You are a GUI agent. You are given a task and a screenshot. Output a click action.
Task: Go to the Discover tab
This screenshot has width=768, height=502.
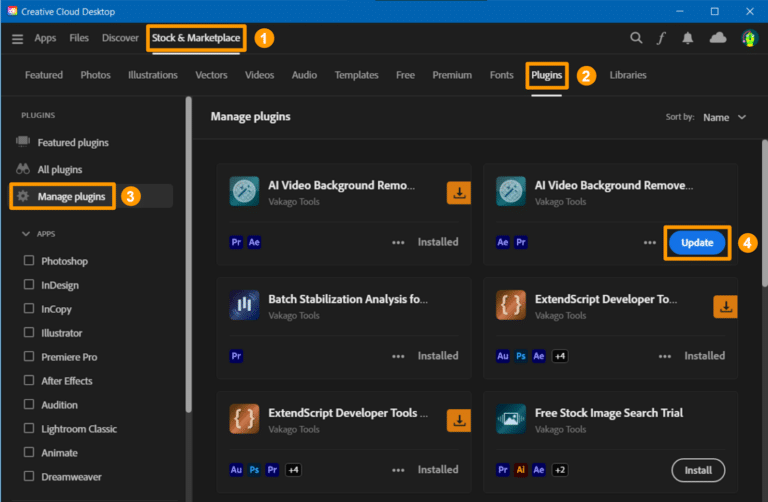click(120, 38)
